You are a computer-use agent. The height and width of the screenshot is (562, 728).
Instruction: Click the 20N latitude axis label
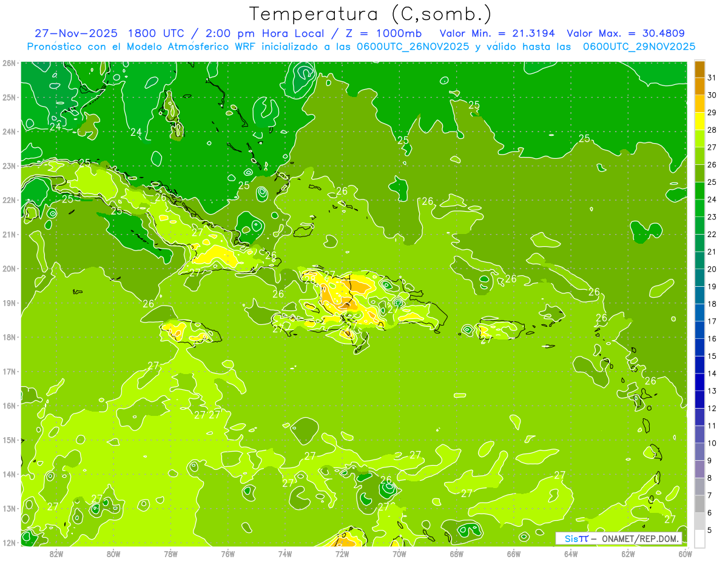click(x=8, y=269)
